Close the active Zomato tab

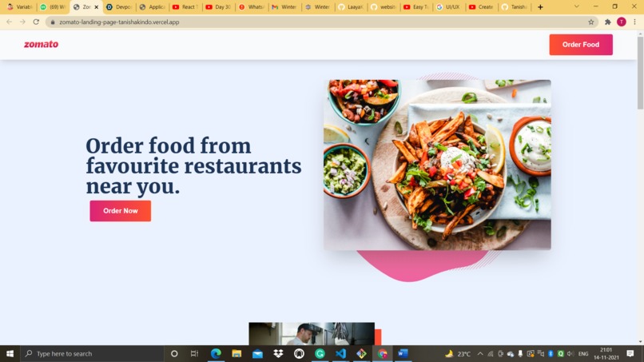pos(97,7)
